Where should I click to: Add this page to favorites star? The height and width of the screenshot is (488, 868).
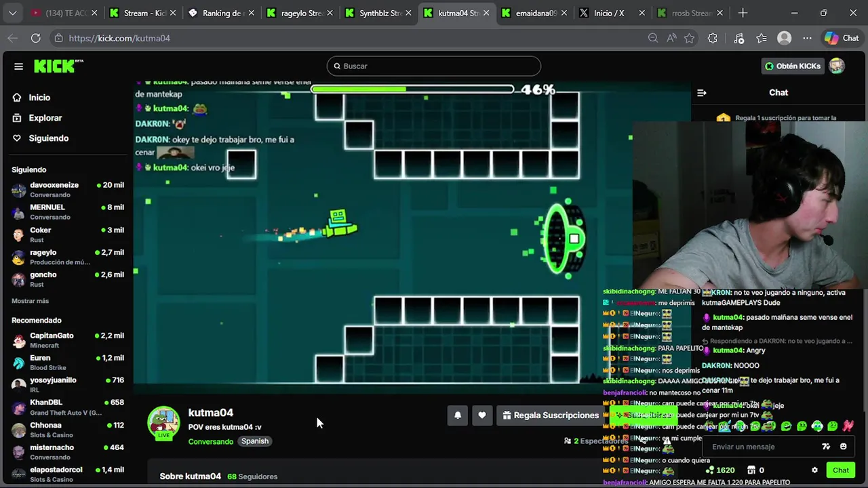tap(690, 39)
